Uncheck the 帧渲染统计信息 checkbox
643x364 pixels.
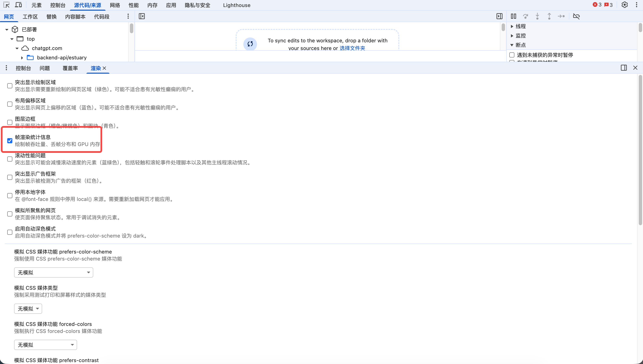coord(10,141)
